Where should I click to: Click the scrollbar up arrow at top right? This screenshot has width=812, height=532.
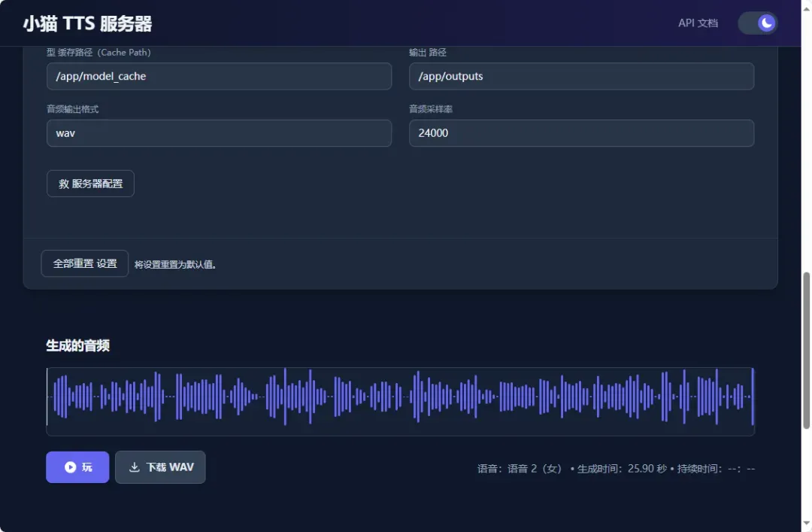(806, 6)
